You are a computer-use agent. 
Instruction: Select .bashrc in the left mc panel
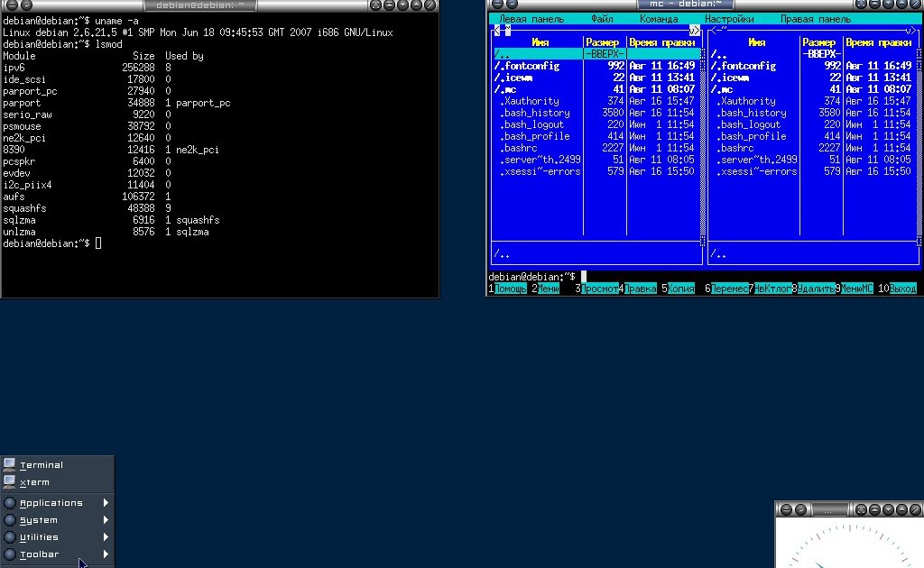pos(596,149)
